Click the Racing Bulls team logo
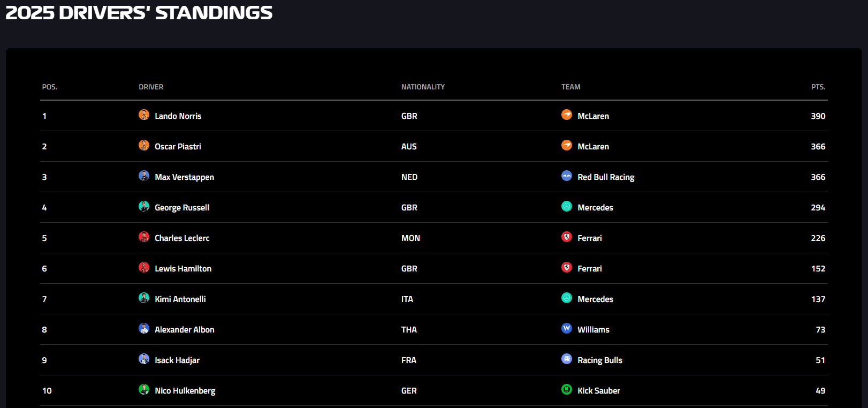 coord(567,359)
